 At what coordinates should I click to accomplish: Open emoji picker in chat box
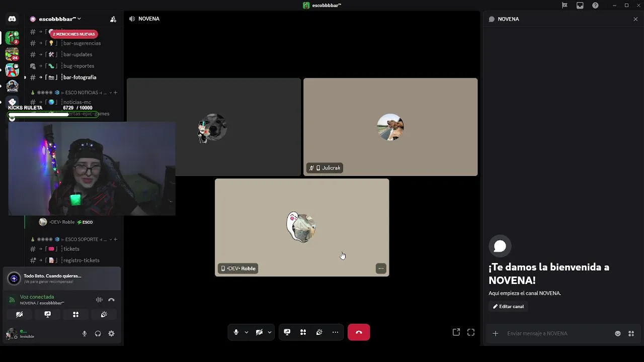618,333
